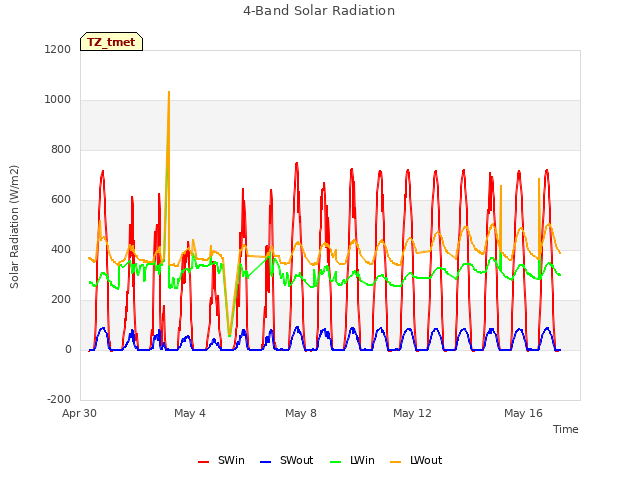The width and height of the screenshot is (640, 480).
Task: Click the 0 y-axis tick label
Action: 68,349
